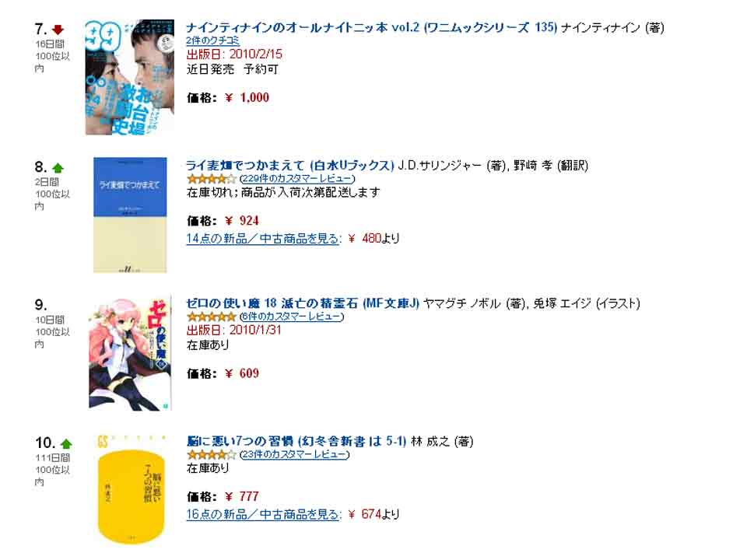The image size is (747, 560).
Task: View 14点の新品/中古商品を見る offers link
Action: pos(262,239)
